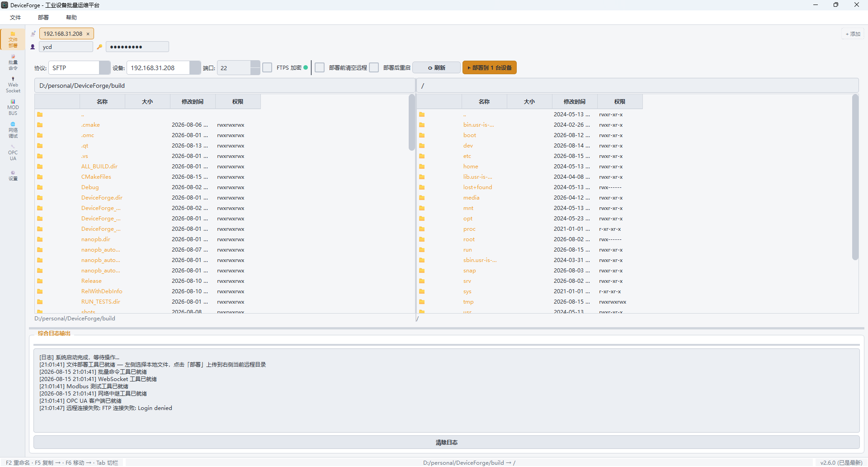This screenshot has height=467, width=868.
Task: Open the 文件 menu
Action: 15,17
